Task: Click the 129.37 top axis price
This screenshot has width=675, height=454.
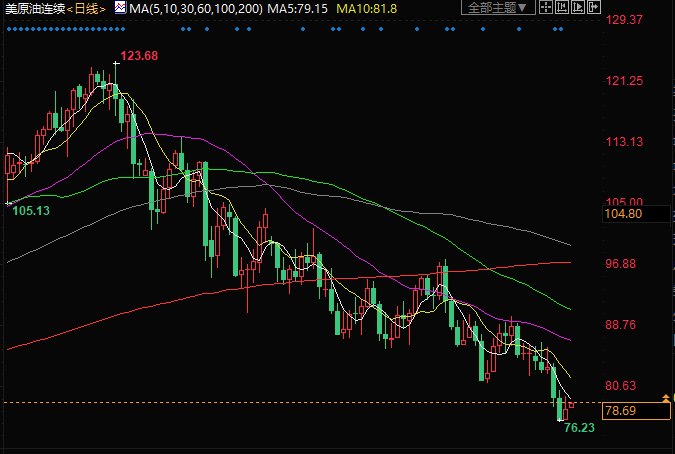Action: click(623, 19)
